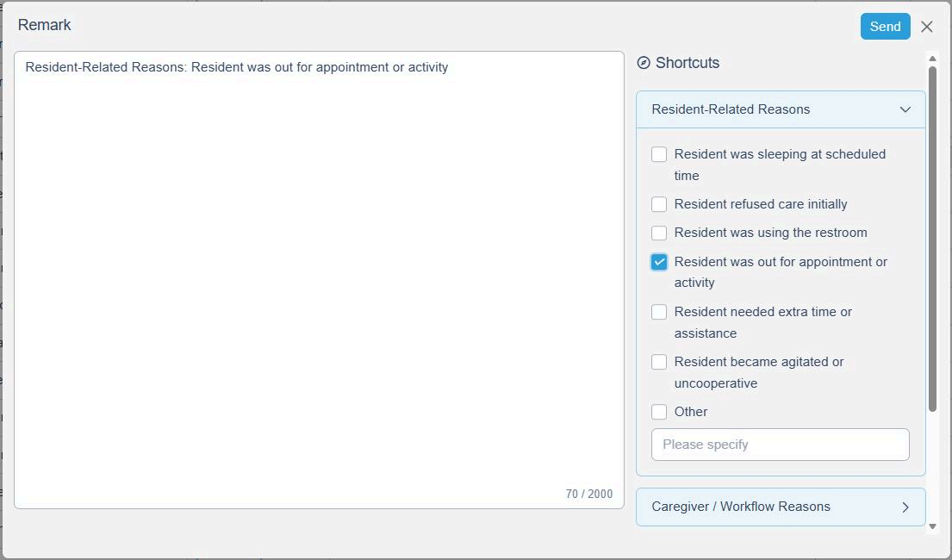Screen dimensions: 952x560
Task: Click the Shortcuts compass icon
Action: [x=644, y=63]
